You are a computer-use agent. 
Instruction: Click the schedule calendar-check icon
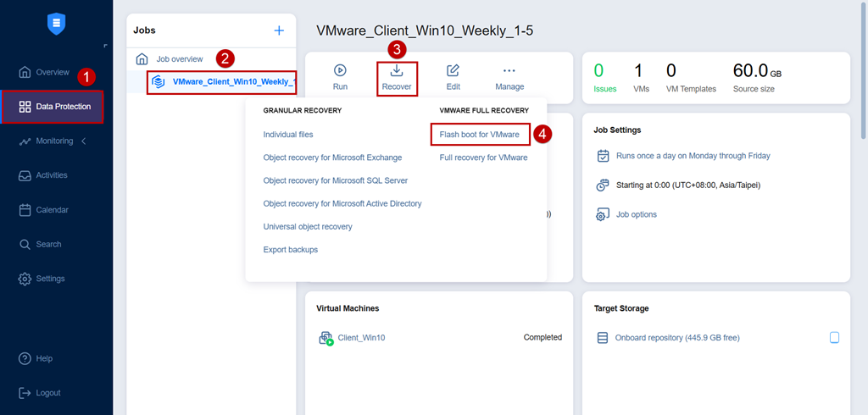pyautogui.click(x=603, y=156)
